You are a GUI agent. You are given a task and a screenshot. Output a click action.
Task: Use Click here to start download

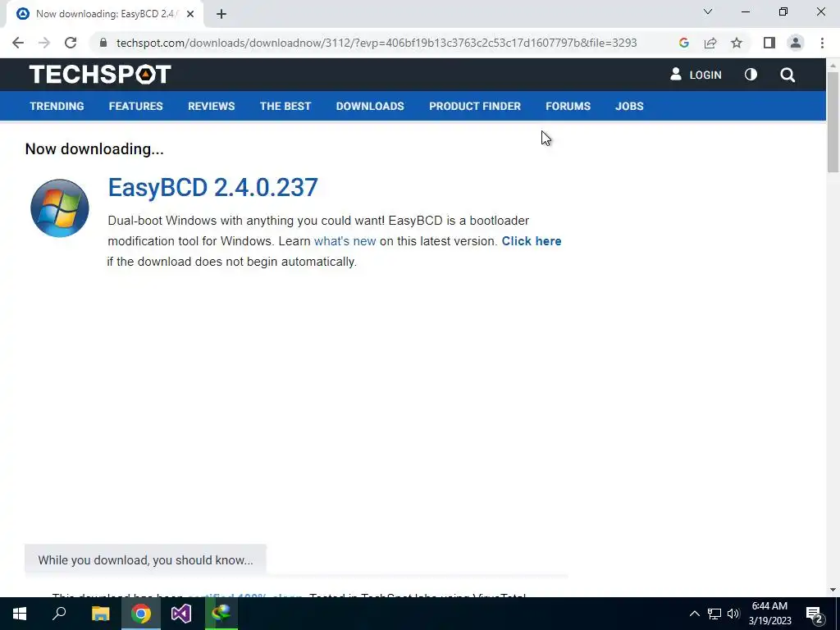pyautogui.click(x=532, y=241)
